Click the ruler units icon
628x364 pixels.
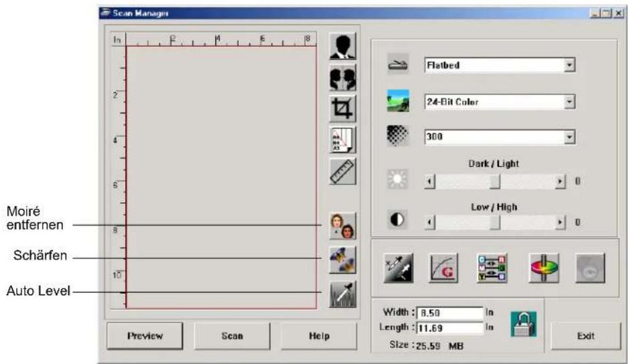pyautogui.click(x=342, y=172)
